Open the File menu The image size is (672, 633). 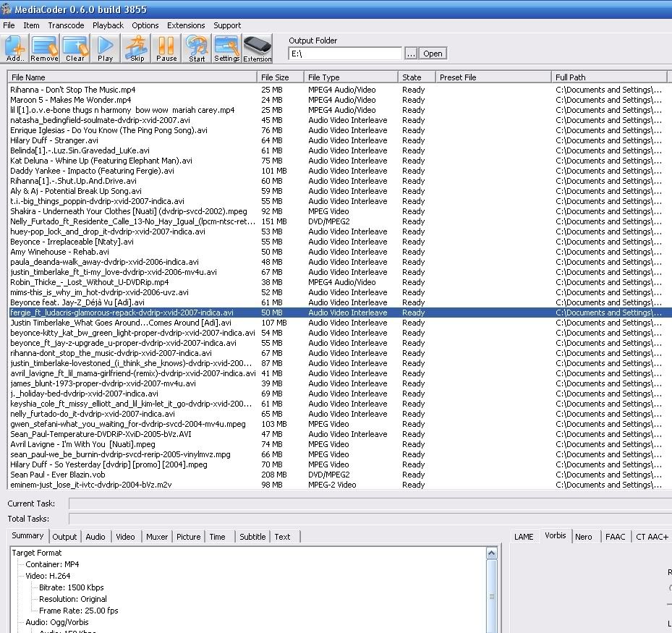click(x=9, y=25)
